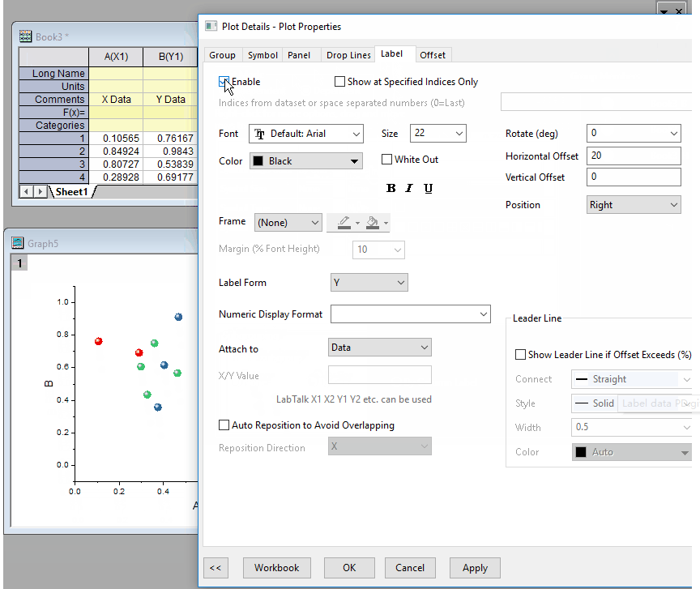This screenshot has height=589, width=700.
Task: Open the Frame dropdown
Action: (288, 222)
